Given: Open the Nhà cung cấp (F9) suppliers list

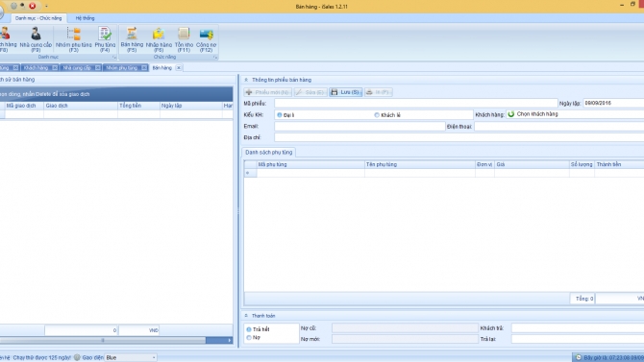Looking at the screenshot, I should click(x=36, y=39).
